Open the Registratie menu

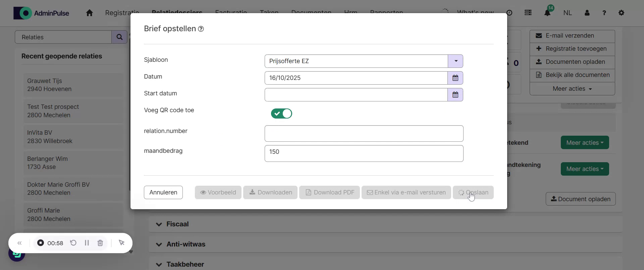click(122, 13)
